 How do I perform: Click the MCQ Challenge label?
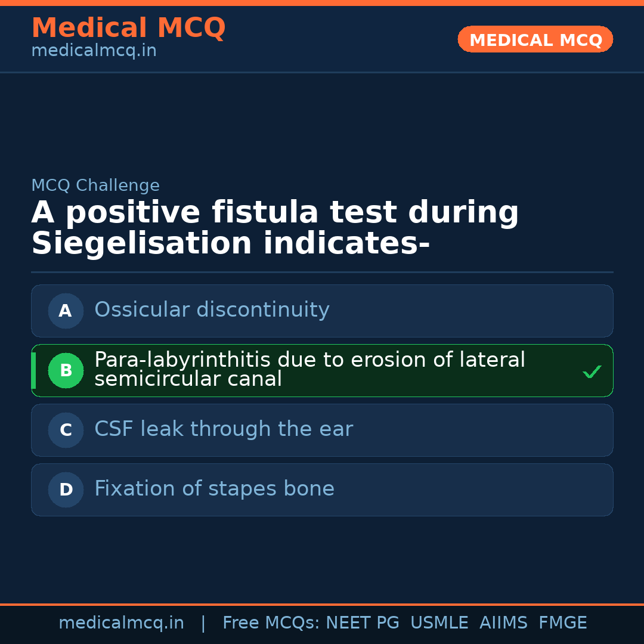95,185
